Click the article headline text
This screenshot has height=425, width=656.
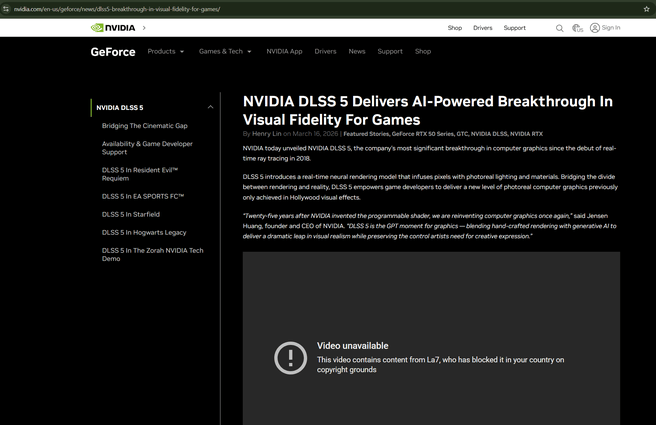(428, 110)
